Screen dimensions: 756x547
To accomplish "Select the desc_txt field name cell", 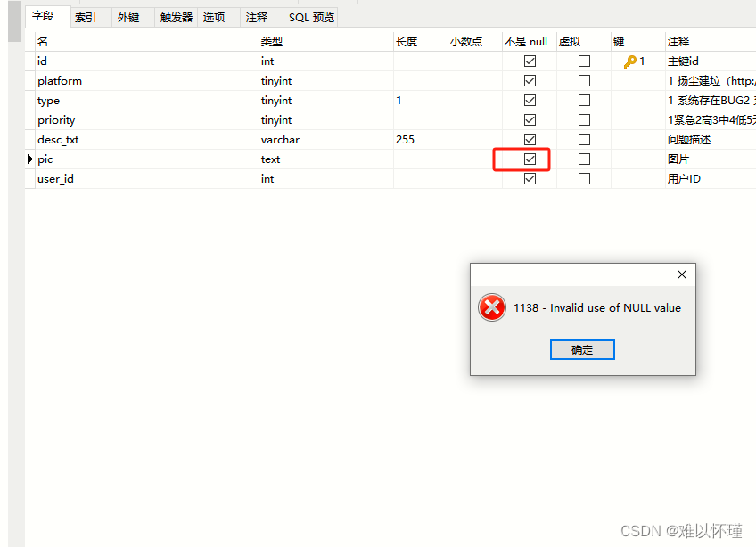I will click(147, 139).
